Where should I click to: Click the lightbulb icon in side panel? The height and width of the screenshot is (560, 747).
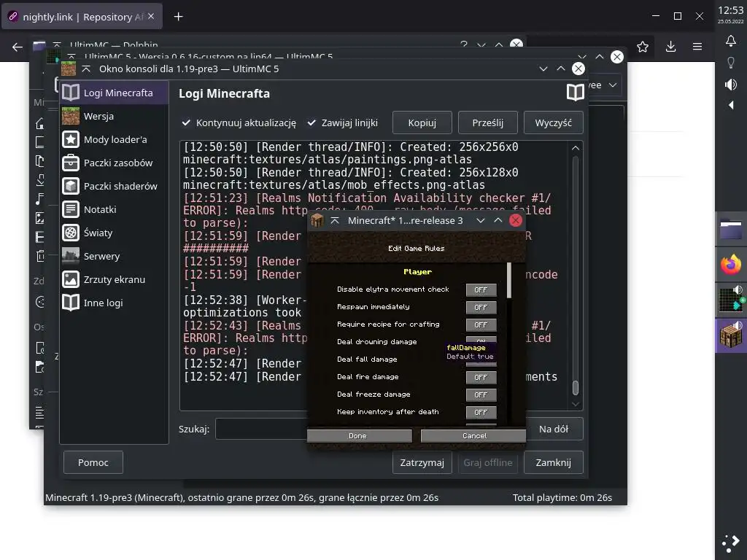click(x=731, y=63)
